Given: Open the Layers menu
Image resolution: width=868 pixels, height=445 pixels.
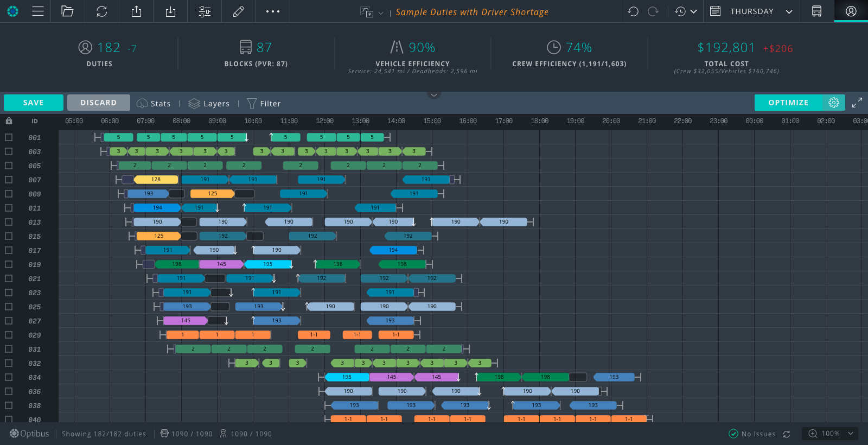Looking at the screenshot, I should pyautogui.click(x=209, y=104).
